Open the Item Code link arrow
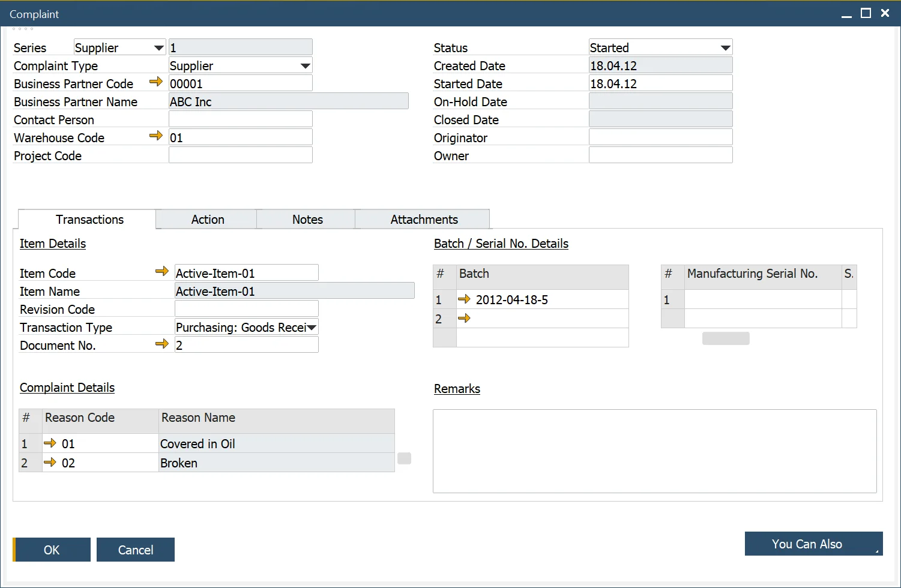The image size is (901, 588). [162, 272]
